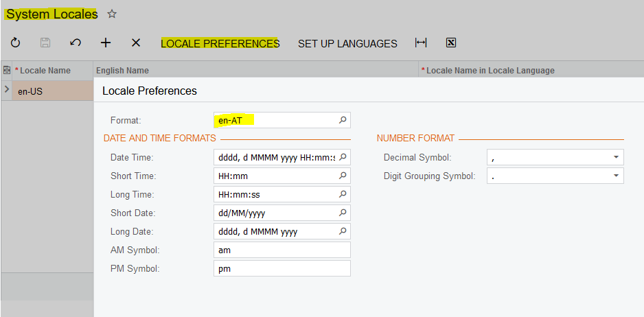Click Set Up Languages button
Image resolution: width=644 pixels, height=317 pixels.
click(347, 43)
